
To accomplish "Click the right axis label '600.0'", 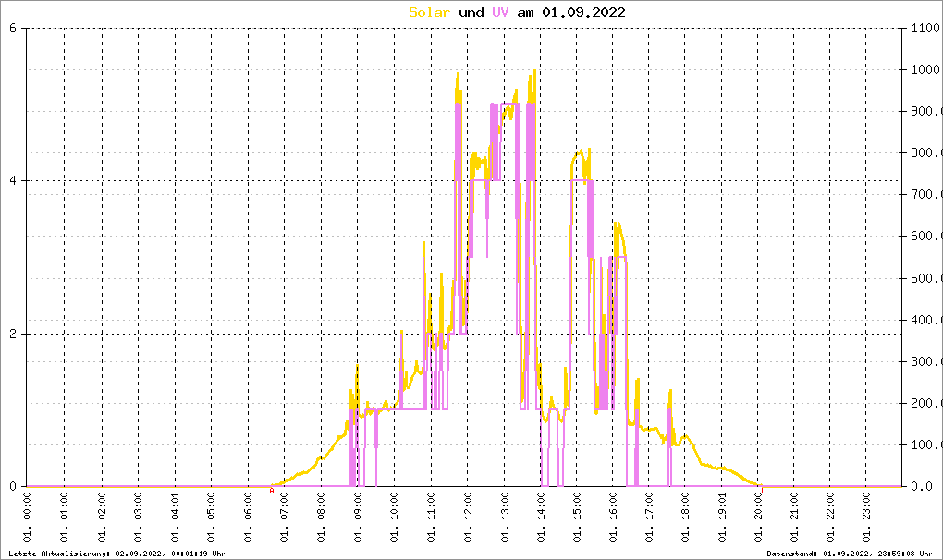I will [926, 237].
